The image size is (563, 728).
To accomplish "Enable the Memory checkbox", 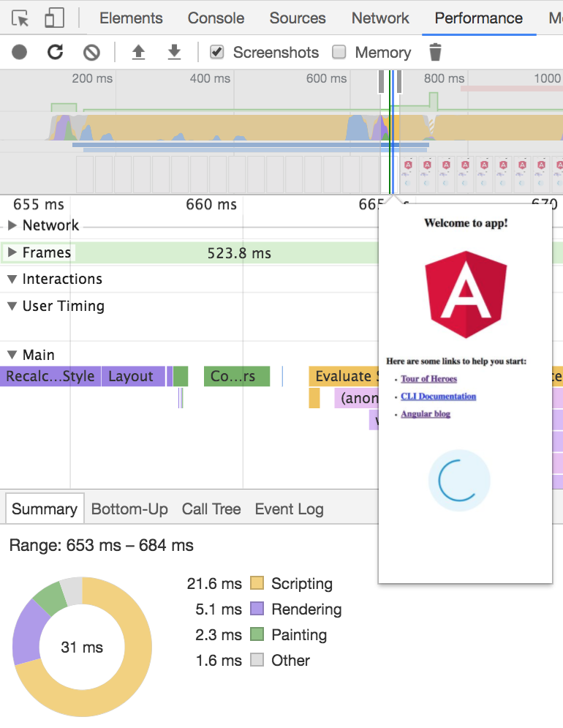I will (x=339, y=52).
